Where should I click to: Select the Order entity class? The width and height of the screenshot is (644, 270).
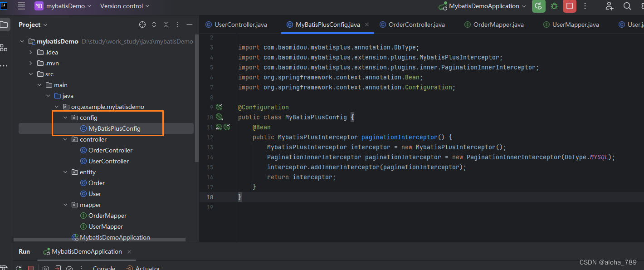coord(96,183)
